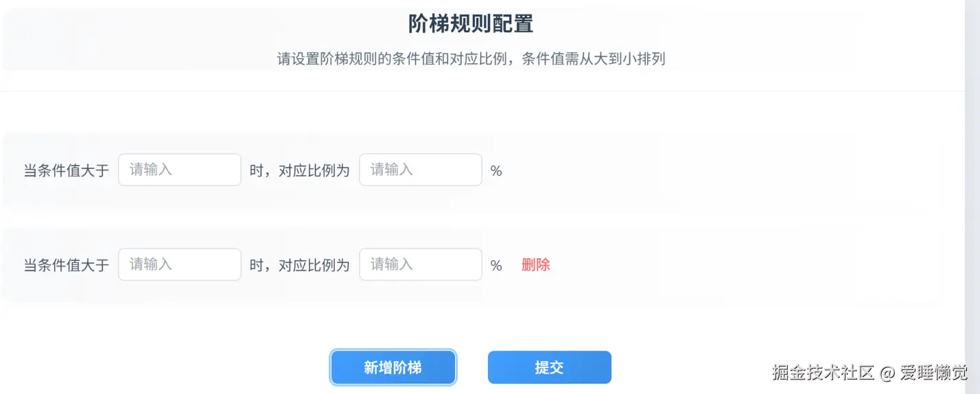Delete the second tier rule via 删除
This screenshot has height=394, width=980.
[535, 265]
